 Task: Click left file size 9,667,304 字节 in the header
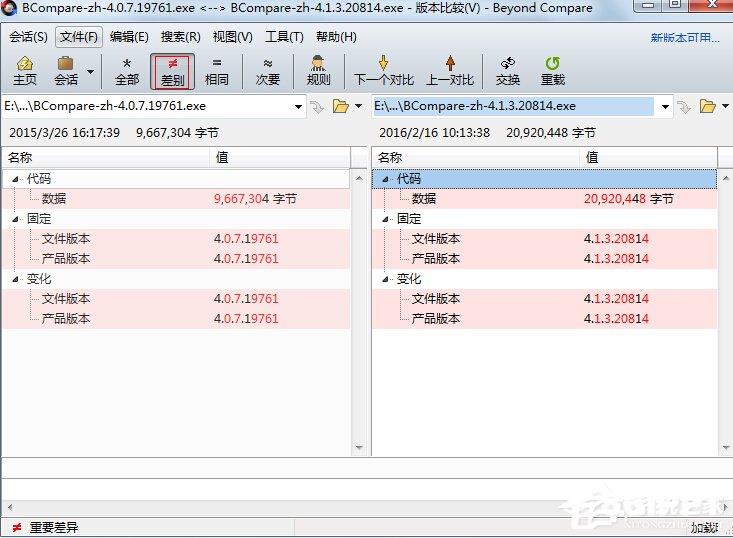coord(177,133)
